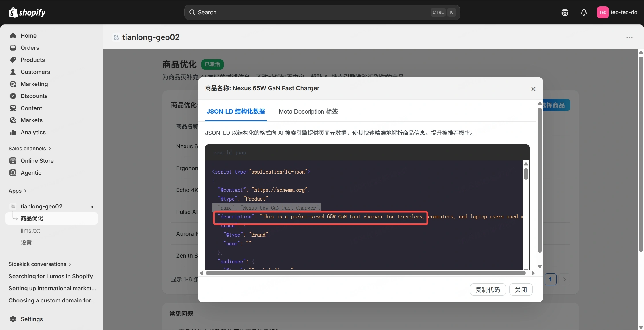Screen dimensions: 644x330
Task: Open Sidekick assistant icon in top bar
Action: point(565,12)
